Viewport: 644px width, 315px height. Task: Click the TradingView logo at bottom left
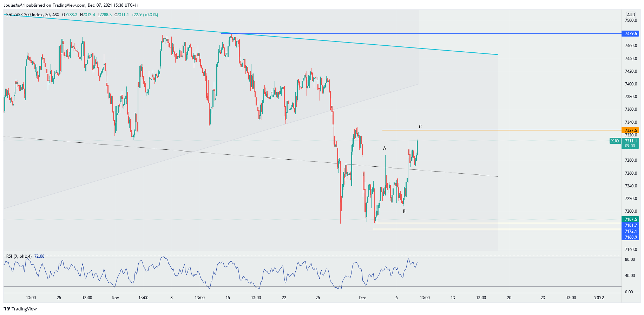20,309
